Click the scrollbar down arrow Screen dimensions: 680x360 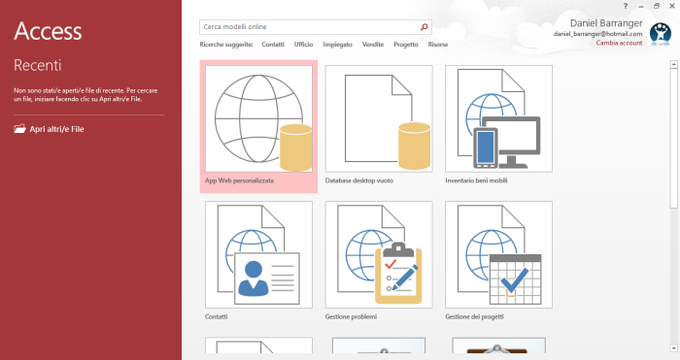tap(673, 348)
